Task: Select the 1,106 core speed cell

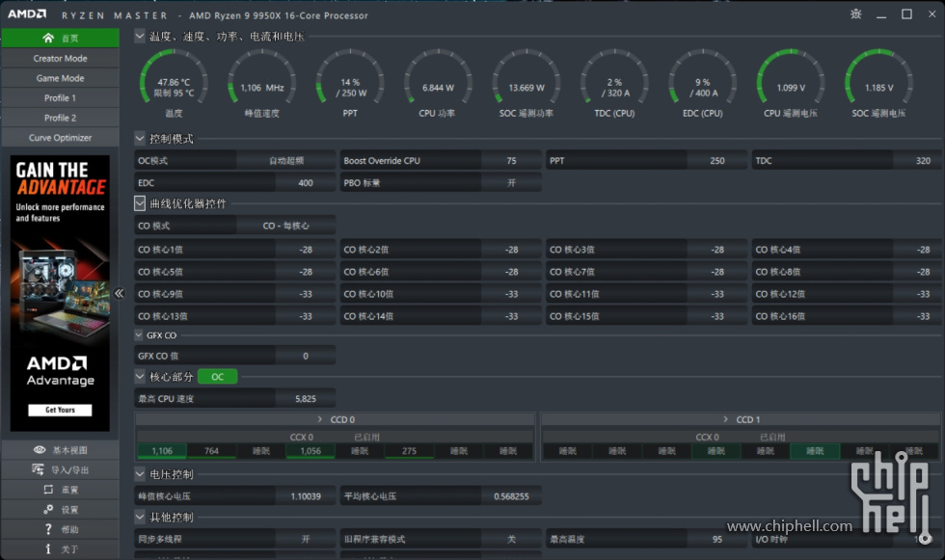Action: pyautogui.click(x=162, y=451)
